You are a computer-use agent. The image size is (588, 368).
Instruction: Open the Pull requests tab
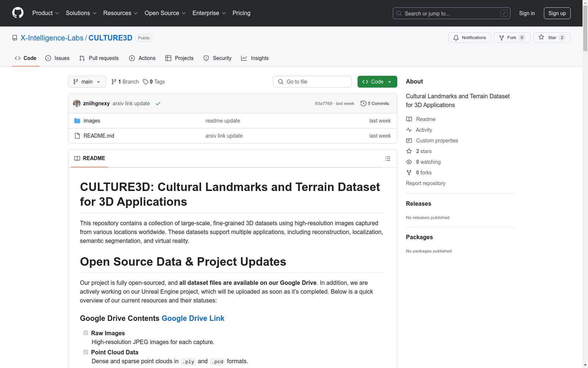[99, 58]
